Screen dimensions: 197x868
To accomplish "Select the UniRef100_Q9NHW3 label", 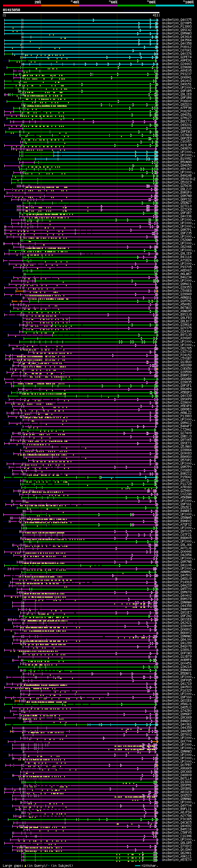I will [x=177, y=751].
